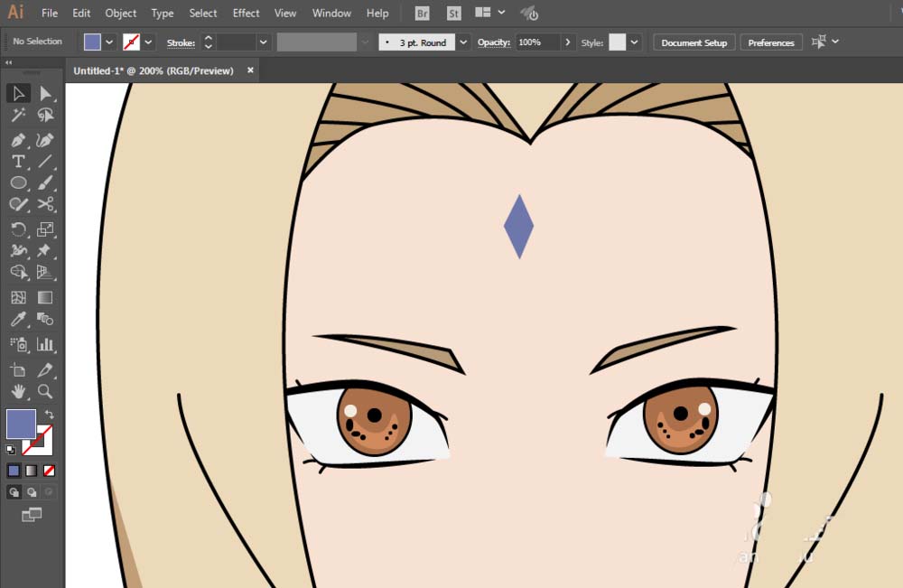Select the Symbol Sprayer tool

click(18, 344)
